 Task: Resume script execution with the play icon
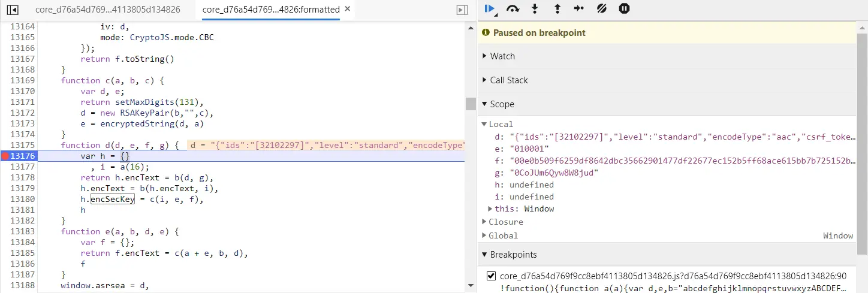(490, 9)
